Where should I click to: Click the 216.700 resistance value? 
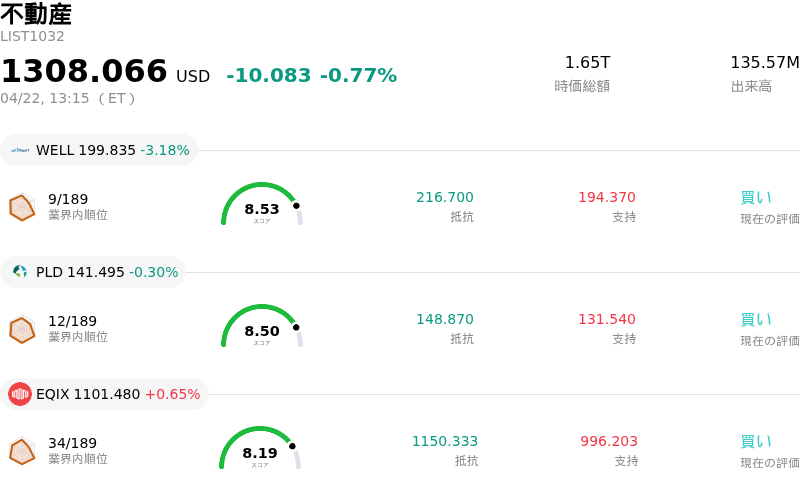(445, 197)
